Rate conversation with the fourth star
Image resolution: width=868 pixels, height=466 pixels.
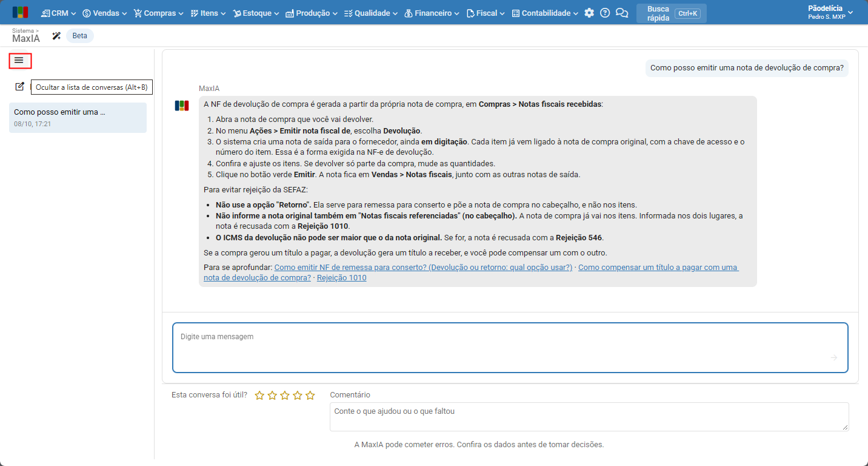pos(298,396)
